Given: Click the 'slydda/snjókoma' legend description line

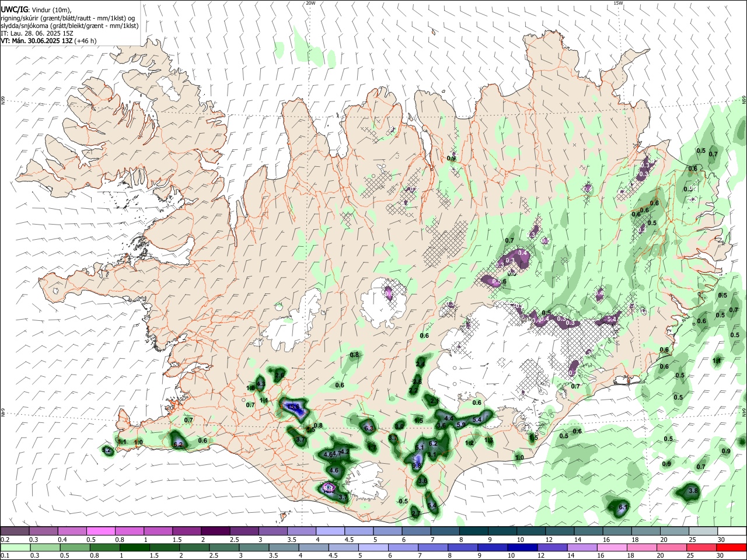Looking at the screenshot, I should 69,26.
